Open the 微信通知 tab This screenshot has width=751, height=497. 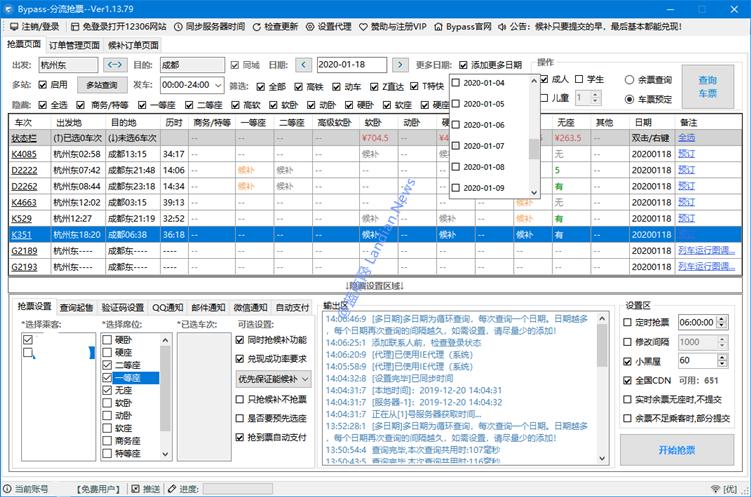pos(250,307)
